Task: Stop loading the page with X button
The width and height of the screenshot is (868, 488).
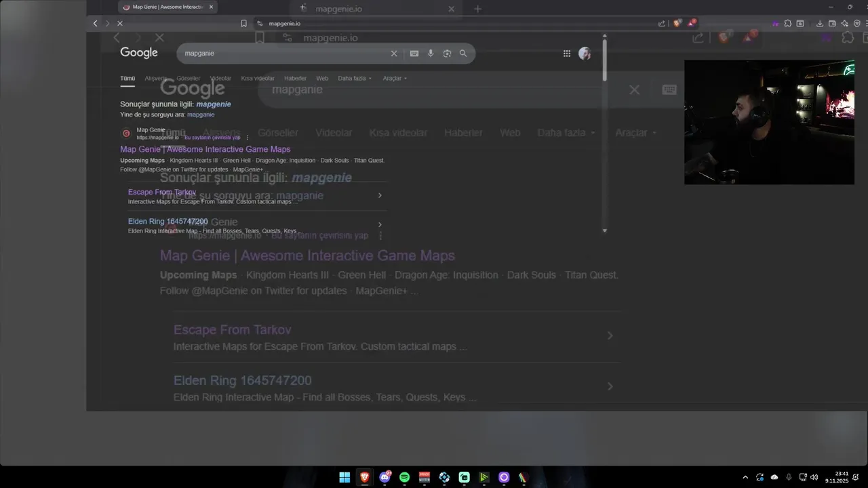Action: 119,24
